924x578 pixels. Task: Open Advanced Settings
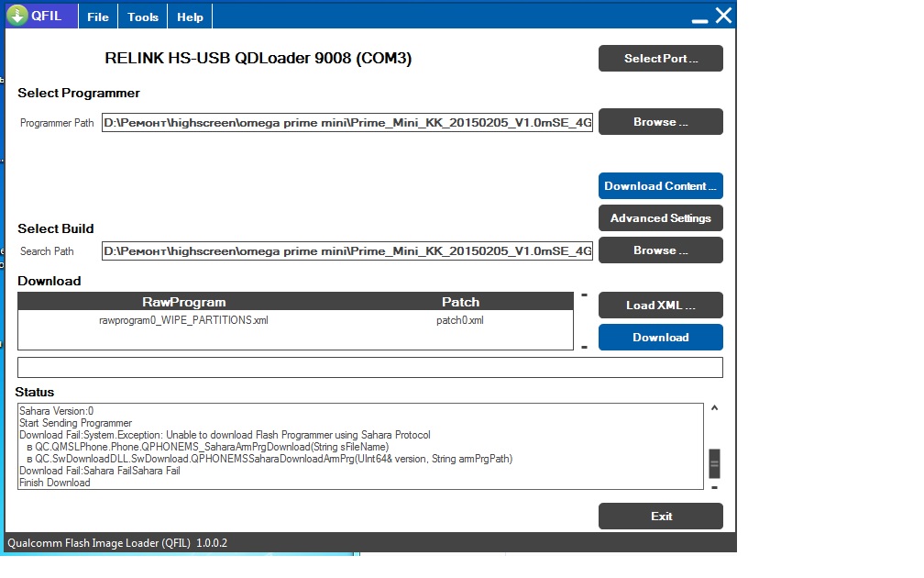coord(661,218)
